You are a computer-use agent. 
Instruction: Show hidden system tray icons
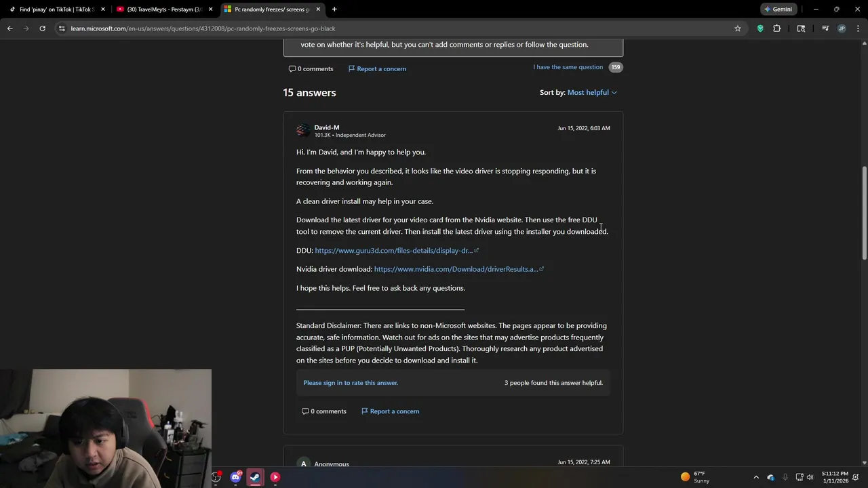click(x=756, y=477)
